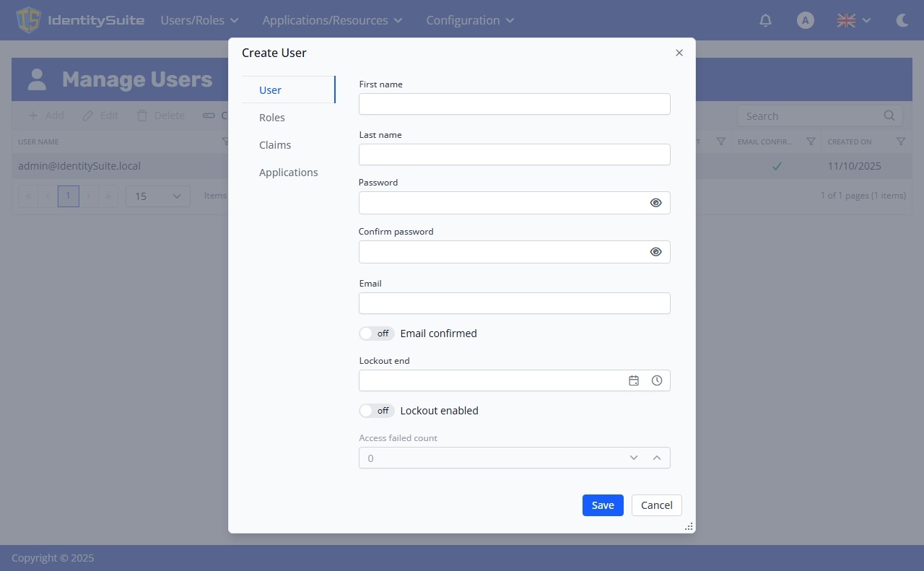
Task: Open the clock picker for Lockout end
Action: pos(656,380)
